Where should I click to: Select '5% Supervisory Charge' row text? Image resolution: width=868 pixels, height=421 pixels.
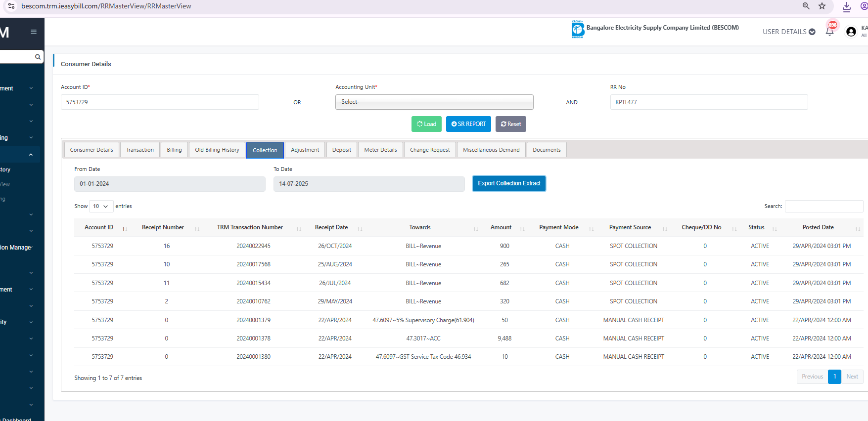tap(423, 320)
